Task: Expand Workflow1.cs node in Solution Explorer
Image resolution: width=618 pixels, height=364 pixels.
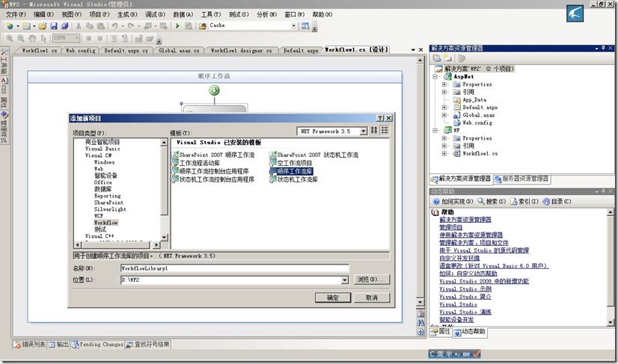Action: pos(444,154)
